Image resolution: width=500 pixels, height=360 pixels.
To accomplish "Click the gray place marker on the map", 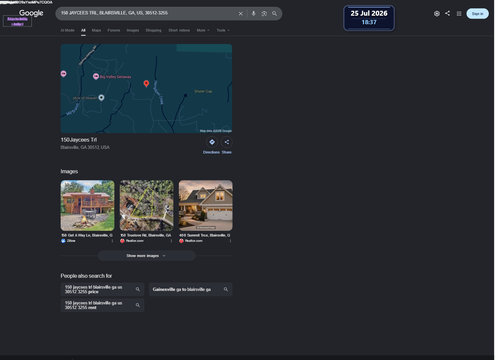I will click(x=101, y=97).
